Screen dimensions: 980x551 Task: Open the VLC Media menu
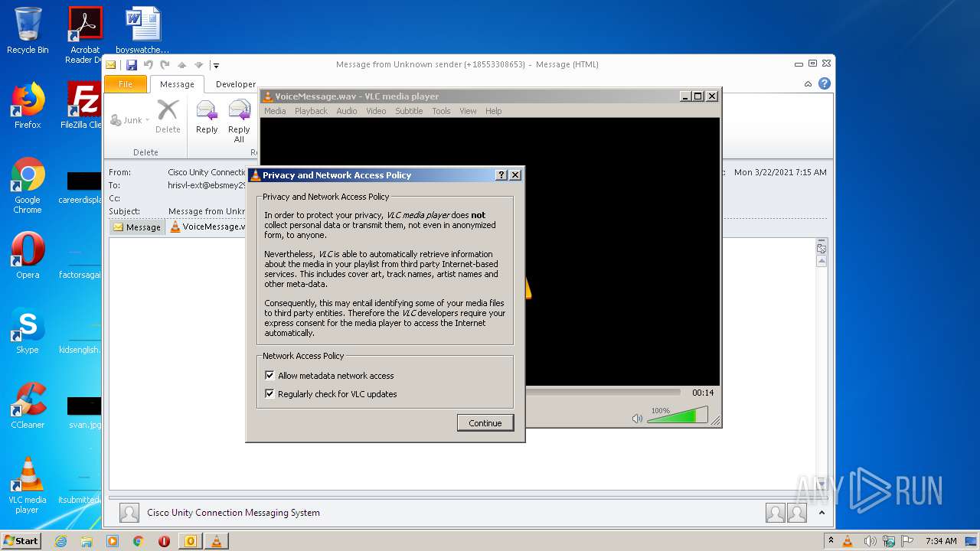(x=275, y=111)
